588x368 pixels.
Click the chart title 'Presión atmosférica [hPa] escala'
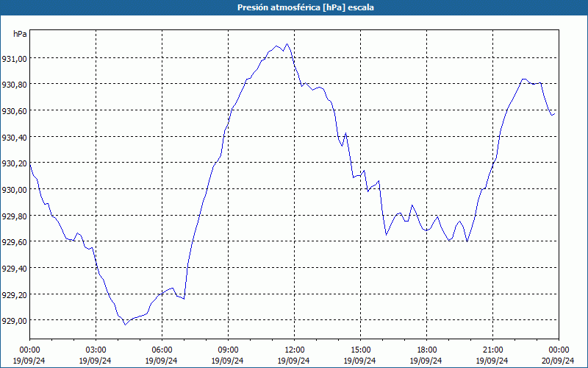(306, 7)
